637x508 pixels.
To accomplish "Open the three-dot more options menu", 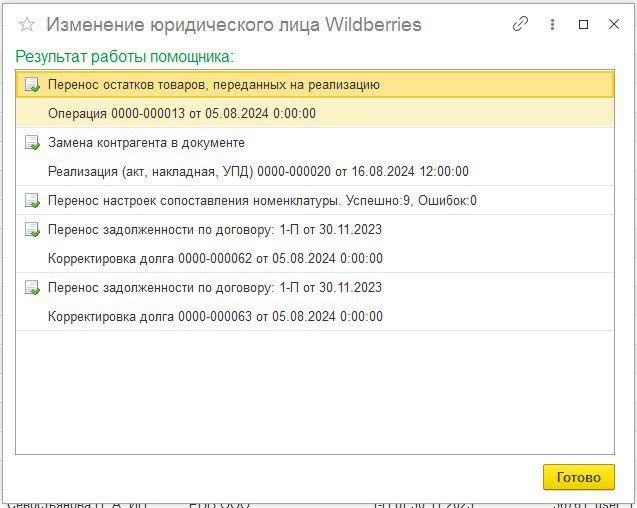I will (x=552, y=25).
